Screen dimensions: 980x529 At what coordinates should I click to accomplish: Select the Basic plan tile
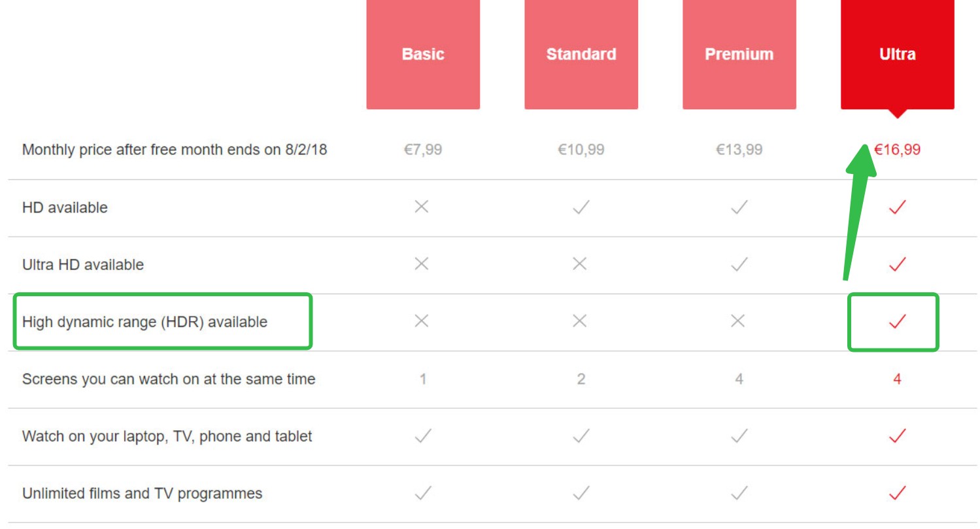pyautogui.click(x=423, y=54)
